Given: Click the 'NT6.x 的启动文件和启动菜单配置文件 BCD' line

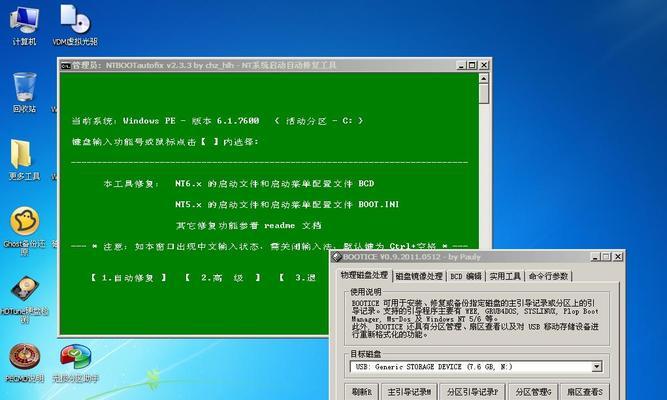Looking at the screenshot, I should click(x=274, y=184).
